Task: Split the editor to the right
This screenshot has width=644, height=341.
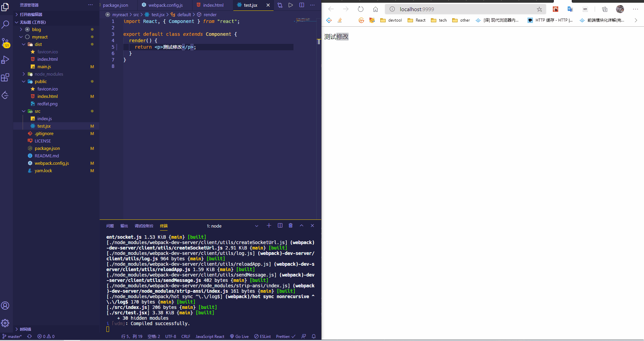Action: pos(302,5)
